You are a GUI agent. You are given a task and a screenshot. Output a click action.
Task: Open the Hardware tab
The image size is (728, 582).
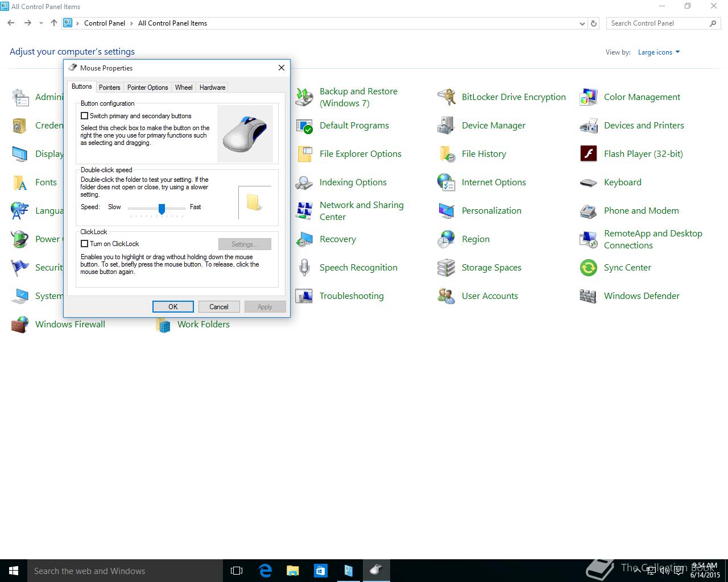212,88
